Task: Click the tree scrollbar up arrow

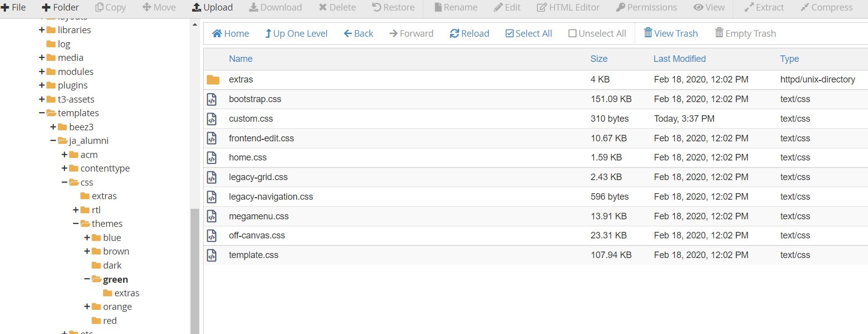Action: pyautogui.click(x=195, y=24)
